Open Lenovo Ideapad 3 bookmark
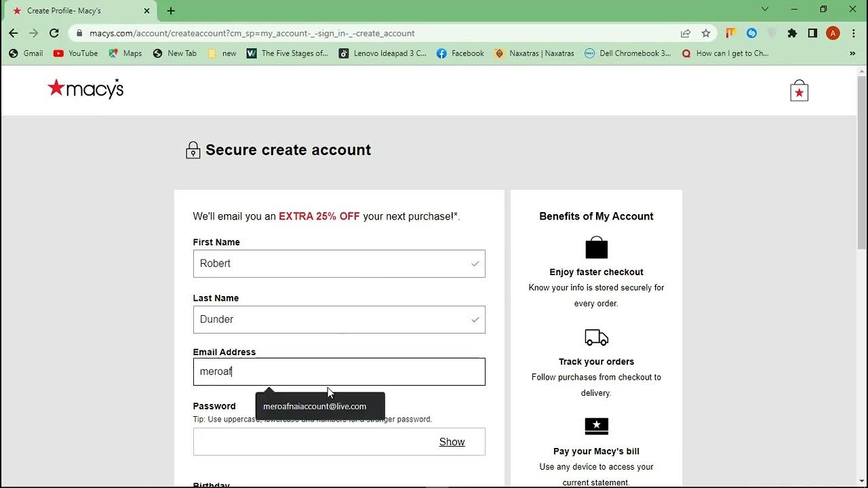Screen dimensions: 868x488 pos(383,53)
